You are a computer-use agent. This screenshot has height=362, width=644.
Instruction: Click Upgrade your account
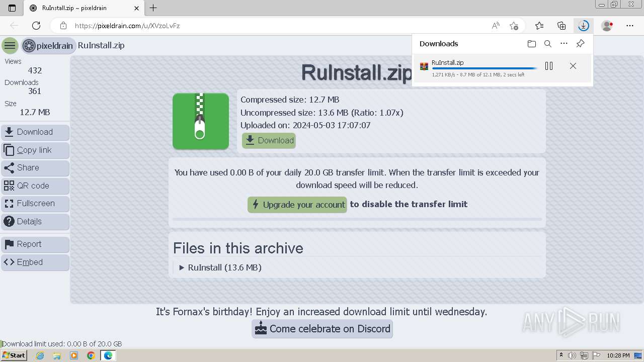coord(297,205)
